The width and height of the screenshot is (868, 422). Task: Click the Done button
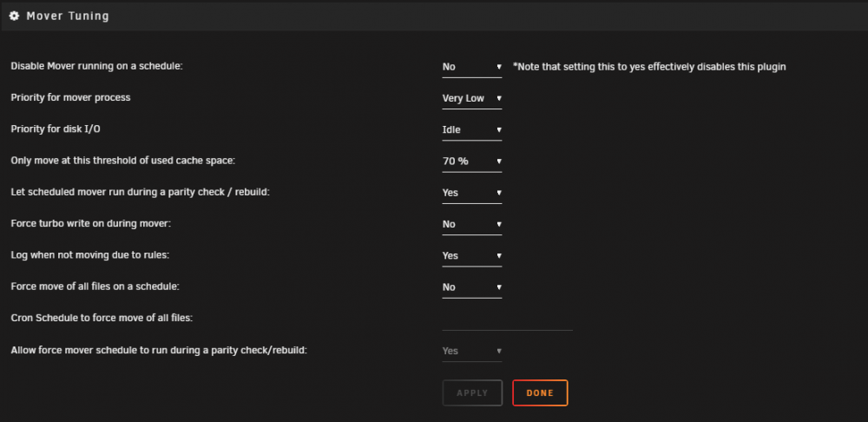coord(540,393)
